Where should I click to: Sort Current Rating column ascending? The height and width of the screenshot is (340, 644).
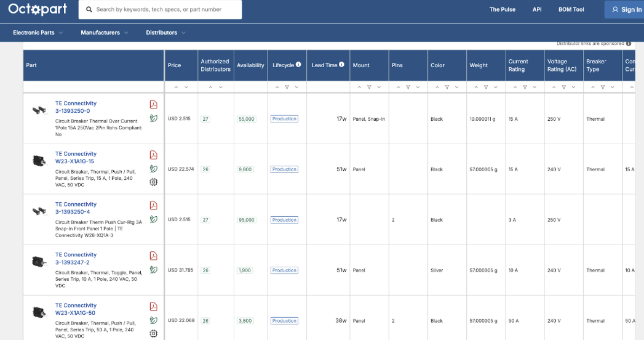[x=515, y=87]
